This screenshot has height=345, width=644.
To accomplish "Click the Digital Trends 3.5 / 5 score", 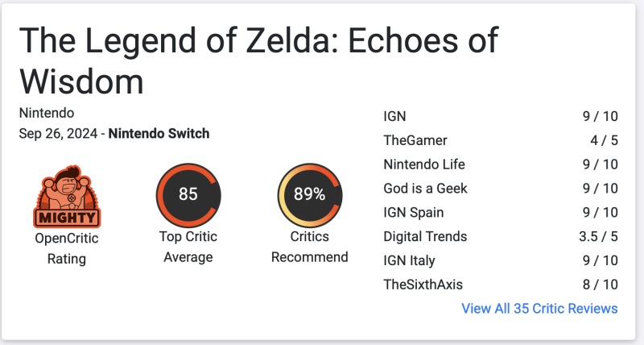I will click(597, 237).
